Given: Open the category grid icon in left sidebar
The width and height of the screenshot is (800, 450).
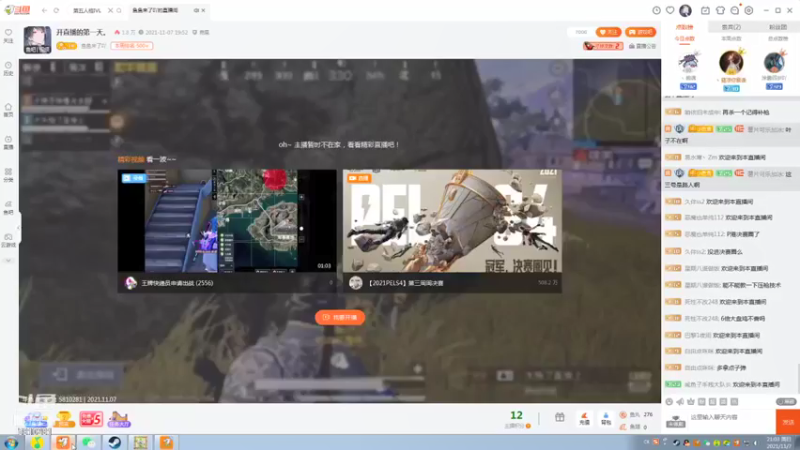Looking at the screenshot, I should pos(8,175).
